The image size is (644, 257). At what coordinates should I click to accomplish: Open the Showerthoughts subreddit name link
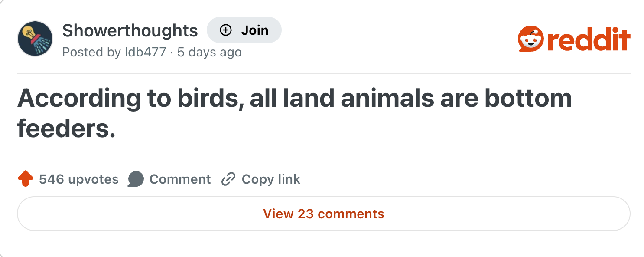[x=130, y=30]
